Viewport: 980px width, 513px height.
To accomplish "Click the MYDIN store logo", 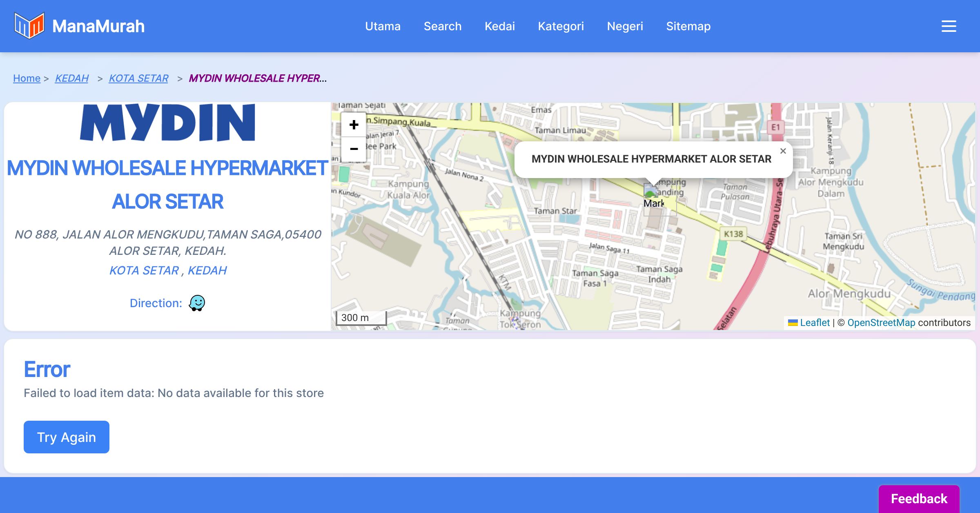I will click(x=167, y=123).
